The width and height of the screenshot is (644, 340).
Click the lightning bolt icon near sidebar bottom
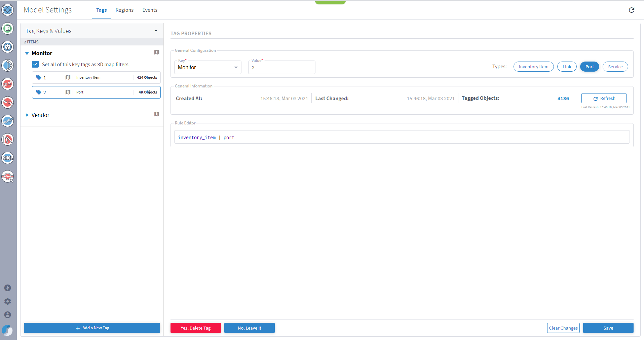[x=7, y=288]
